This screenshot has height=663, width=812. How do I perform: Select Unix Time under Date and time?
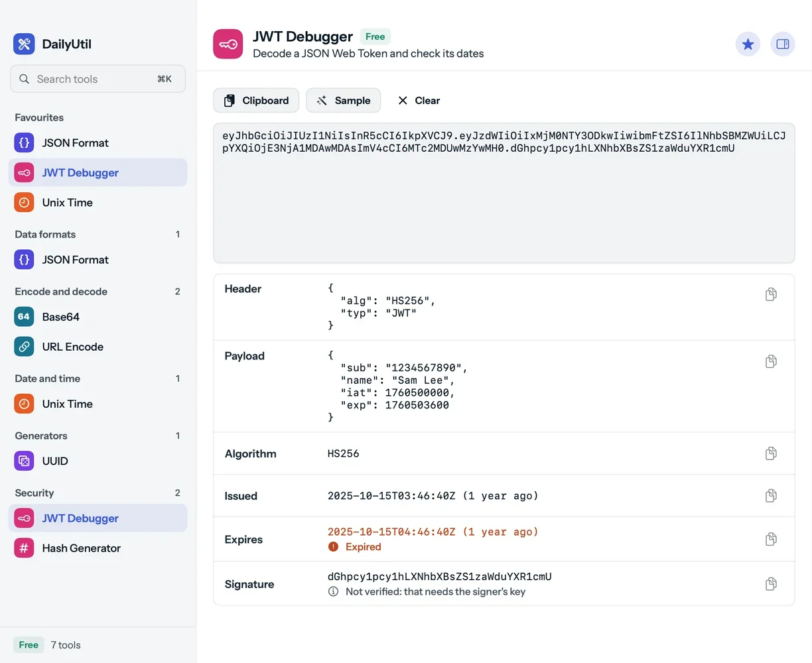click(98, 403)
